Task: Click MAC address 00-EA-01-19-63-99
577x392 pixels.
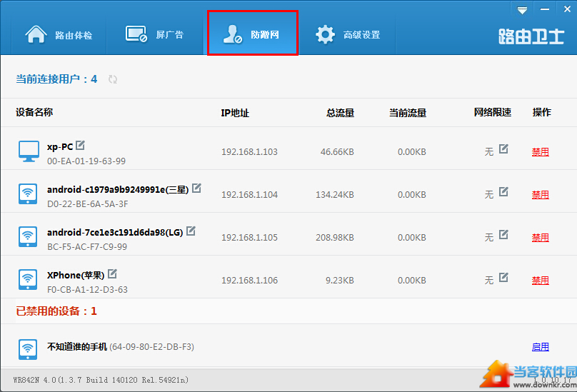Action: pos(86,161)
